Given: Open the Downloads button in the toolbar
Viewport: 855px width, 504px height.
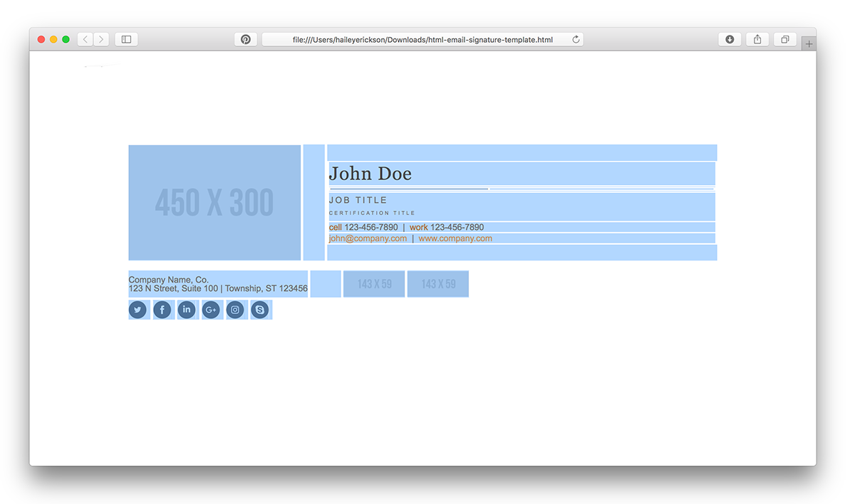Looking at the screenshot, I should point(730,39).
